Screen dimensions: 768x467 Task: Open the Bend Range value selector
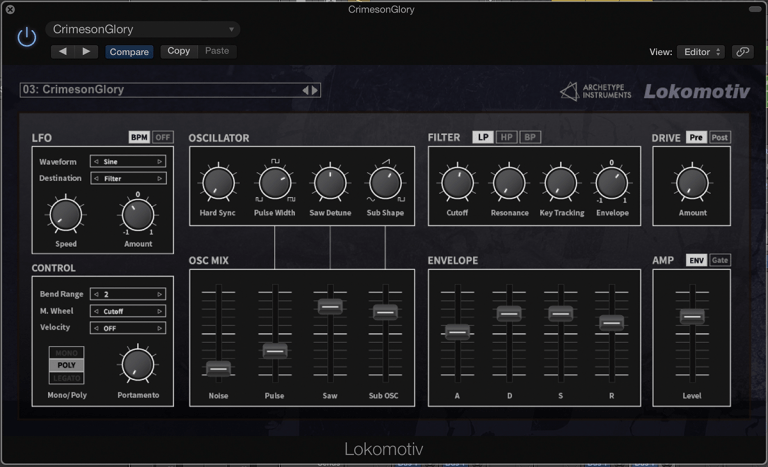coord(128,295)
